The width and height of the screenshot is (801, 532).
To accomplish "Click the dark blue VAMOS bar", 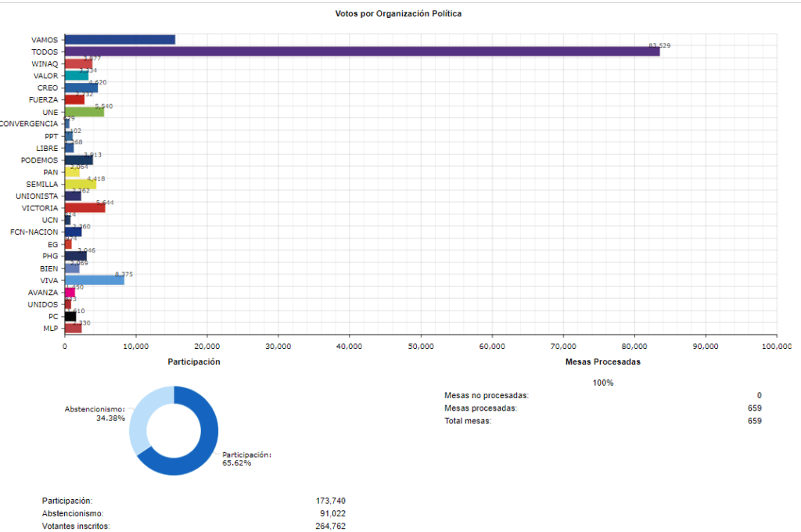I will pyautogui.click(x=119, y=40).
